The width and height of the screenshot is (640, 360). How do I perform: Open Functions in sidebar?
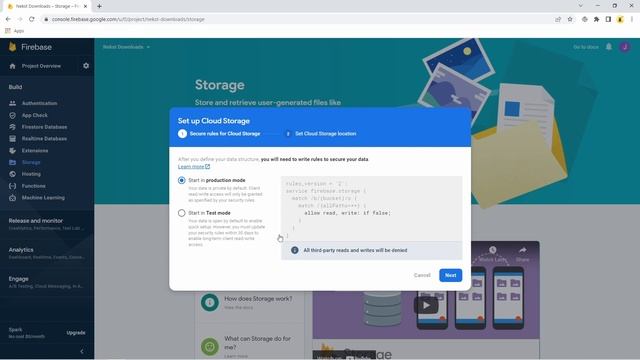click(33, 186)
